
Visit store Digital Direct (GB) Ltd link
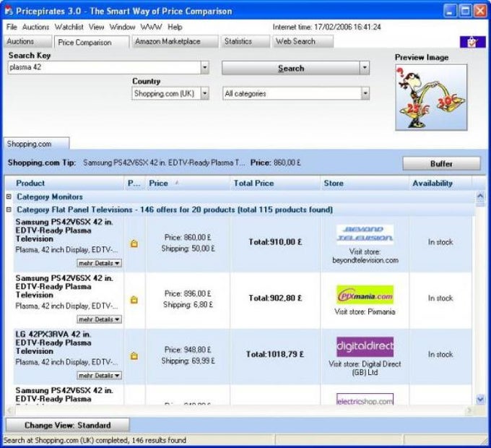(365, 368)
